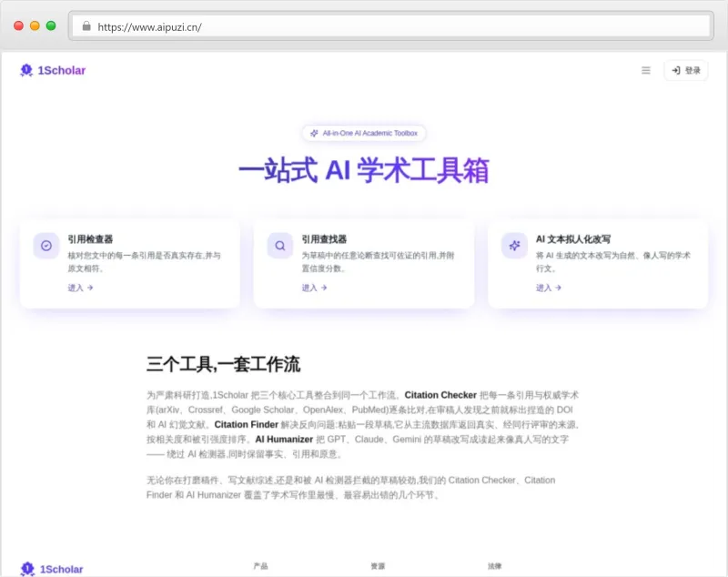Click 进入 link under 引用检查器
Viewport: 728px width, 577px height.
(x=80, y=288)
